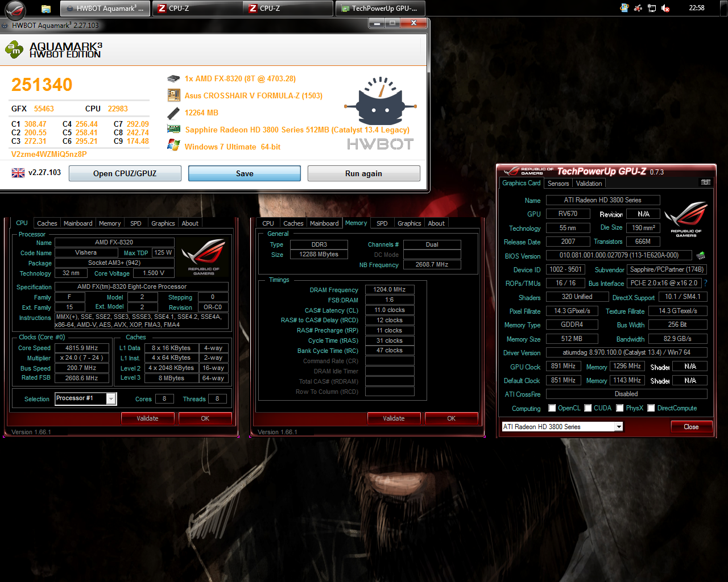The height and width of the screenshot is (582, 728).
Task: Click the Aquamark logo icon
Action: (x=14, y=50)
